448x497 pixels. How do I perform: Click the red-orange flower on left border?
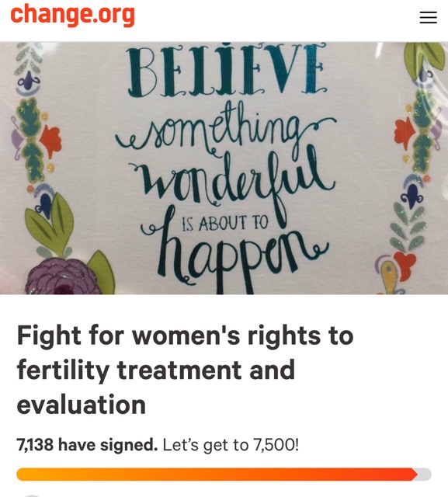[x=52, y=140]
